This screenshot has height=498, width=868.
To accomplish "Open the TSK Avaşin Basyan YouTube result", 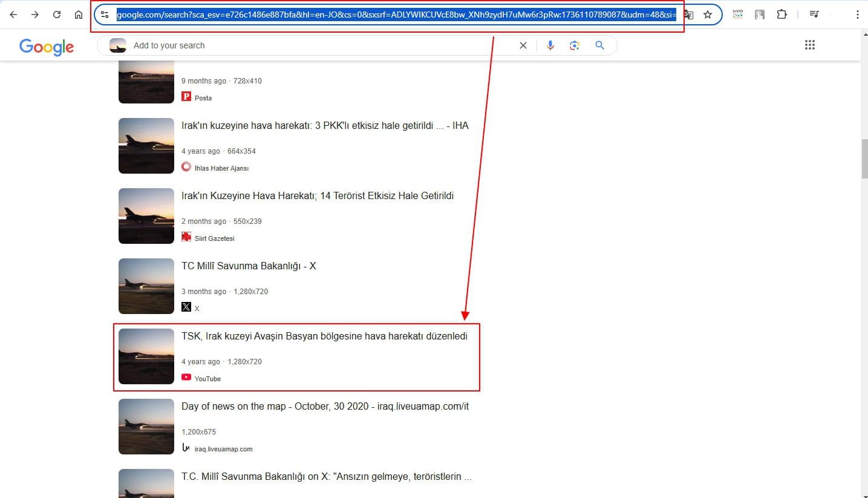I will tap(324, 336).
